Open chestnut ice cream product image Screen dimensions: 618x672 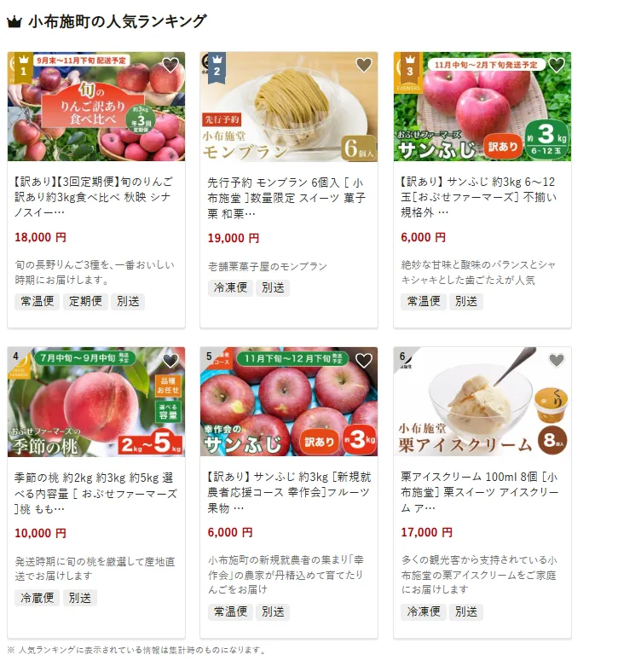point(482,402)
